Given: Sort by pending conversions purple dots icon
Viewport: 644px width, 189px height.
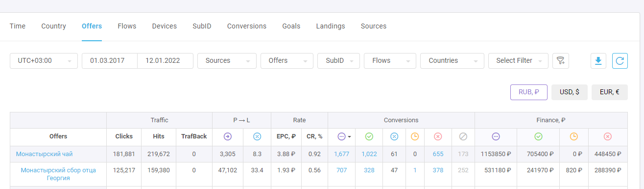Looking at the screenshot, I should [x=341, y=136].
